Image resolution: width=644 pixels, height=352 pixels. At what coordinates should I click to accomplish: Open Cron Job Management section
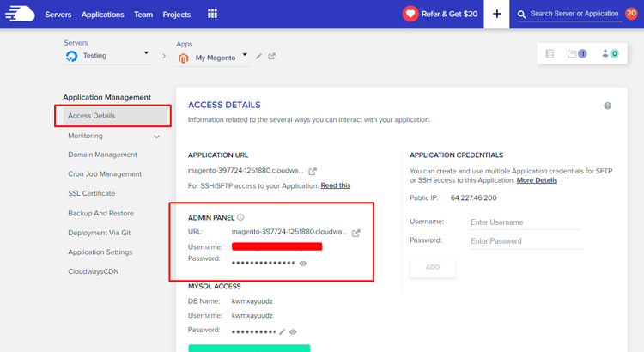point(105,173)
